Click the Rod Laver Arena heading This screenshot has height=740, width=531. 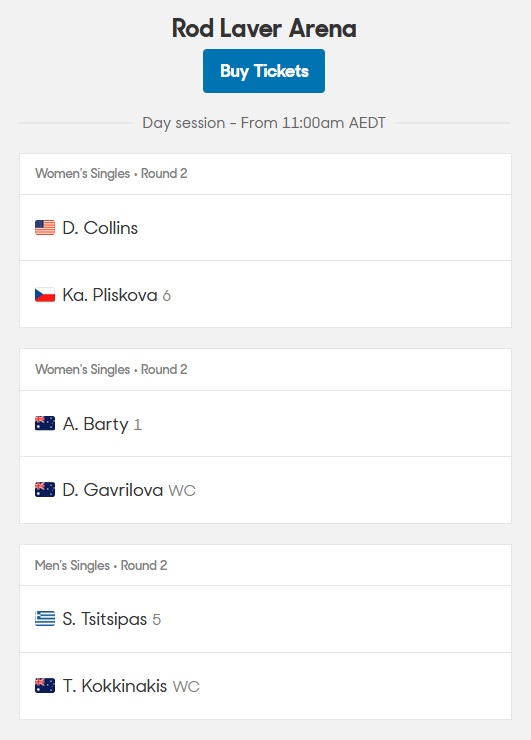[x=264, y=28]
